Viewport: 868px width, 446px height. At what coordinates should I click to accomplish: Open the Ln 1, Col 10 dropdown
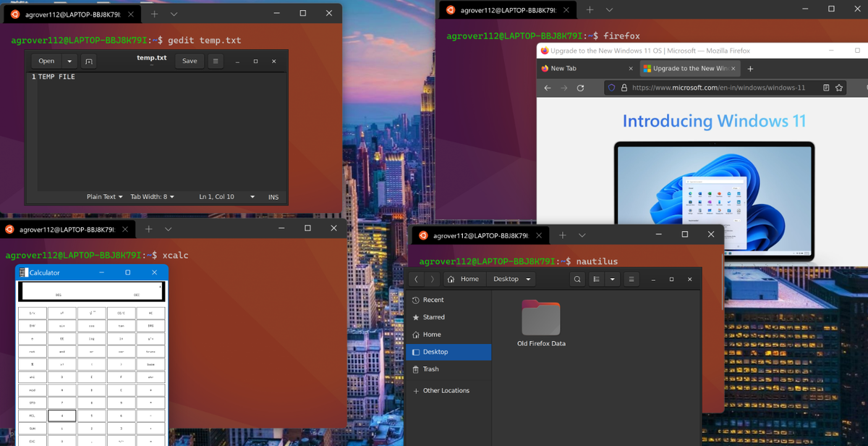[226, 197]
